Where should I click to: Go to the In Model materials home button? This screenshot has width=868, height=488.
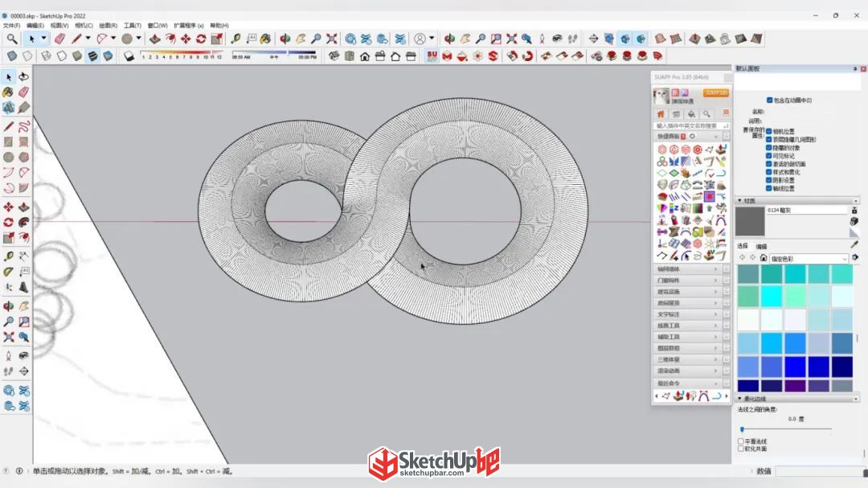[764, 258]
